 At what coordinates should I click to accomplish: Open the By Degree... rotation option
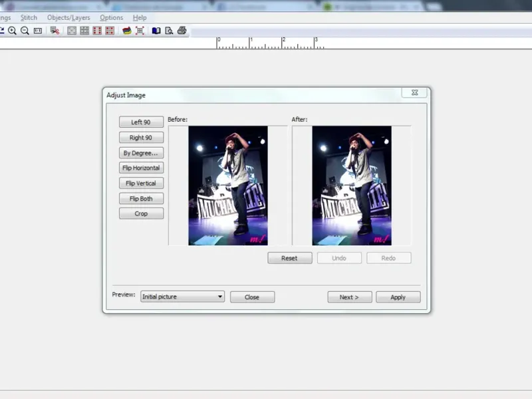click(x=141, y=153)
